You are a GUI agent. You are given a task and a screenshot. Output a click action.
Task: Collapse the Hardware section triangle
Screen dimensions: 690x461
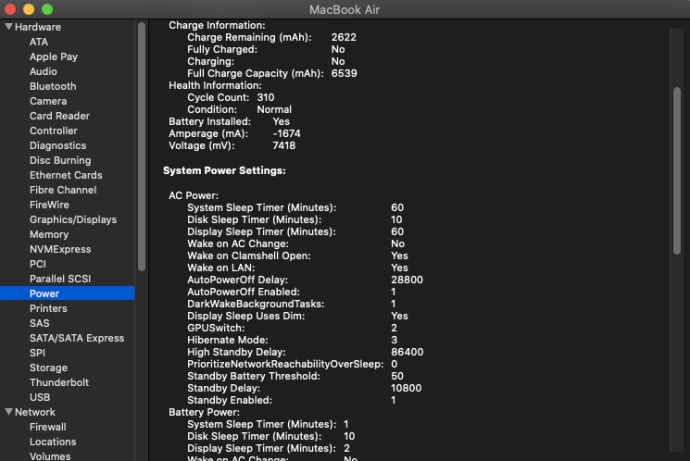(x=8, y=27)
